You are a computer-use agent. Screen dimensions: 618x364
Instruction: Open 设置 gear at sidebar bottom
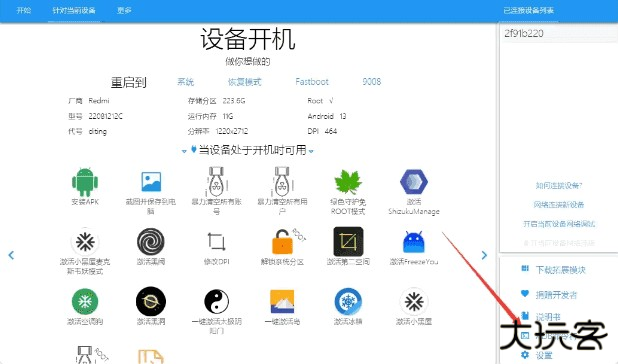point(537,355)
